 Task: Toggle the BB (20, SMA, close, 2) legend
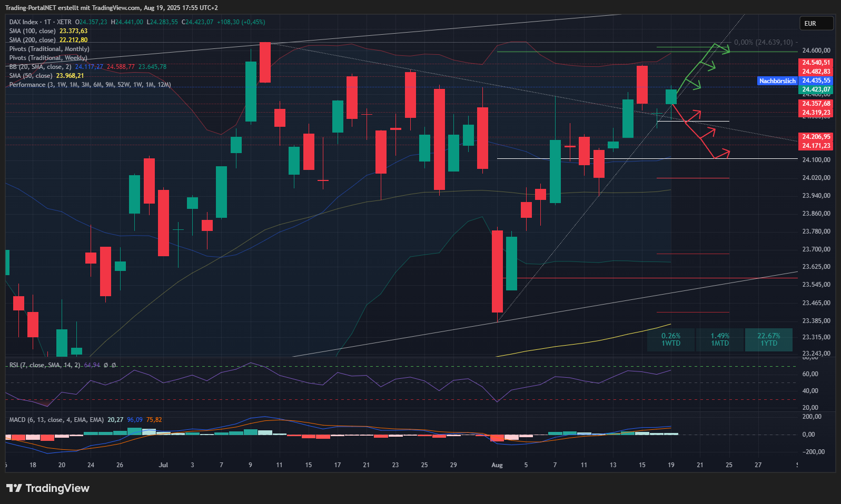[40, 67]
